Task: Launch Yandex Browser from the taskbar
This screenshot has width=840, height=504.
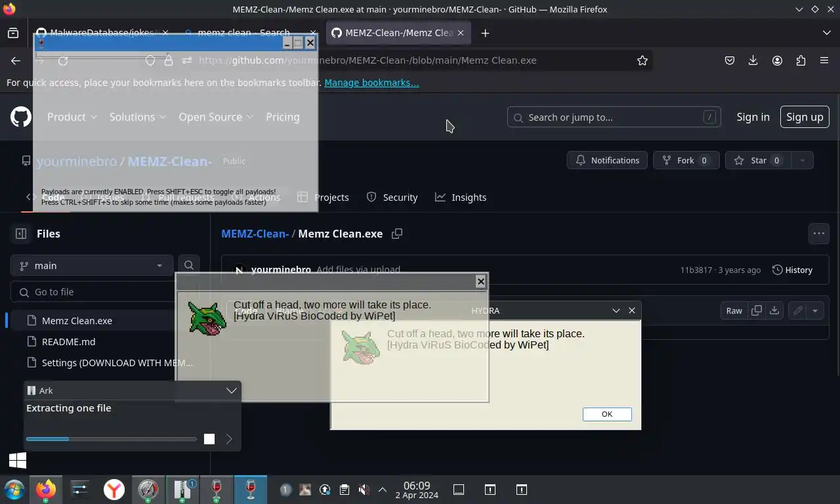Action: point(114,490)
